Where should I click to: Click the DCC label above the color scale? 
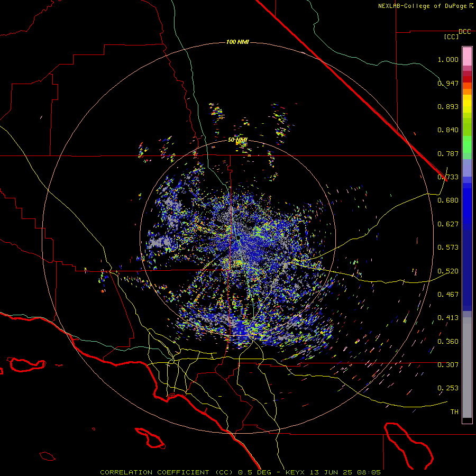point(465,32)
